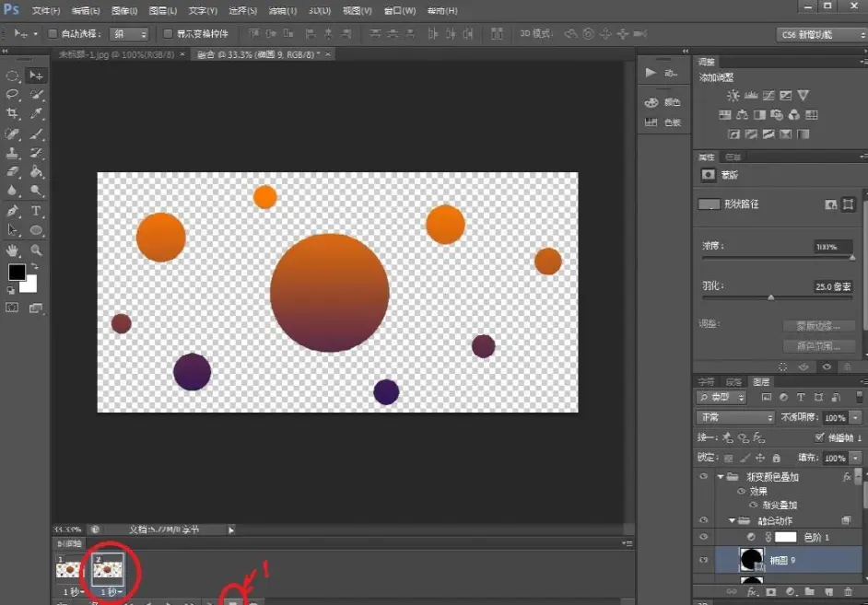Select the Zoom tool in toolbox

point(37,250)
